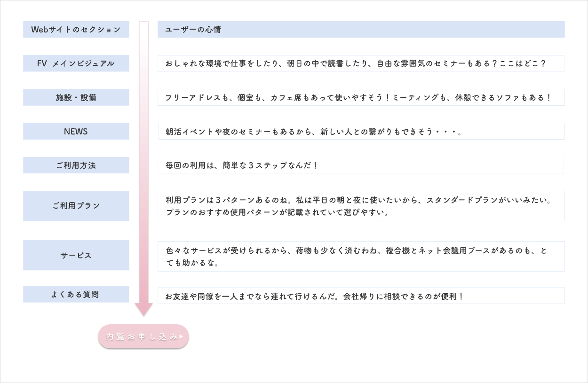
Task: Select the フリーアドレスも、個室も text box
Action: (x=361, y=97)
